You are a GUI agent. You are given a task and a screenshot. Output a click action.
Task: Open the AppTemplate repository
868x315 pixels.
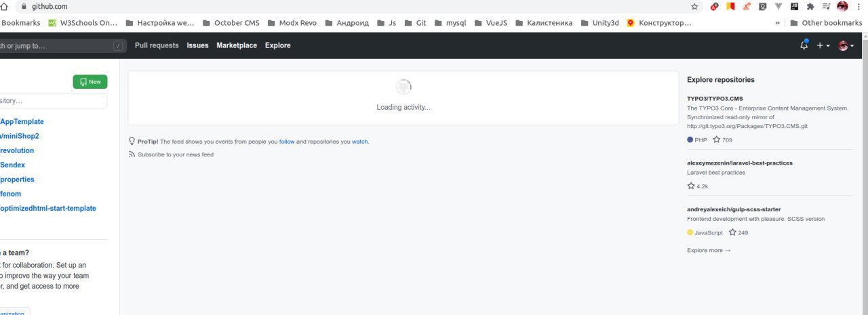click(x=22, y=122)
